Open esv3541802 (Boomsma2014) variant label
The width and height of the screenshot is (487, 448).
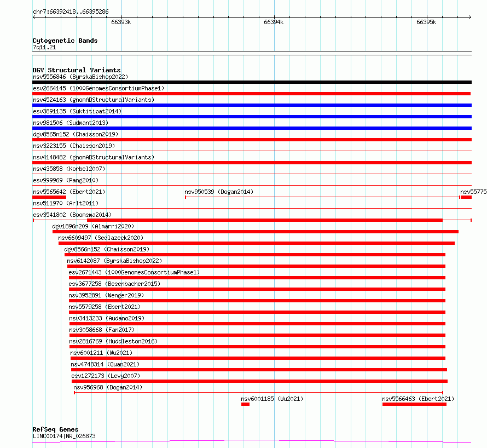tap(72, 215)
